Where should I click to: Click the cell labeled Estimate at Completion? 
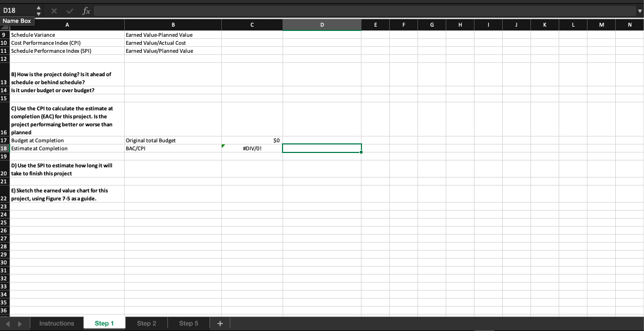click(x=67, y=148)
